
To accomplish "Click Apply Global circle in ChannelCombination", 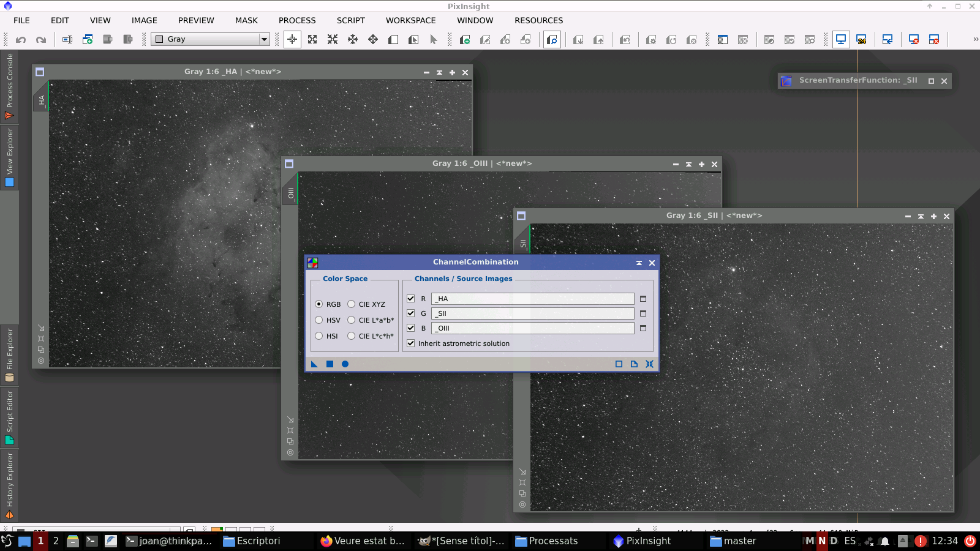I will coord(345,364).
